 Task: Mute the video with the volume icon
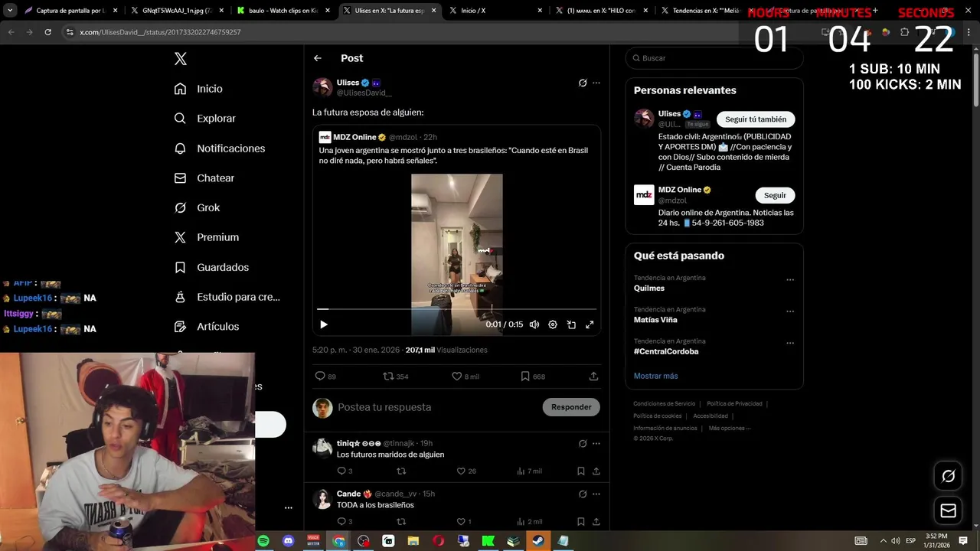point(534,324)
